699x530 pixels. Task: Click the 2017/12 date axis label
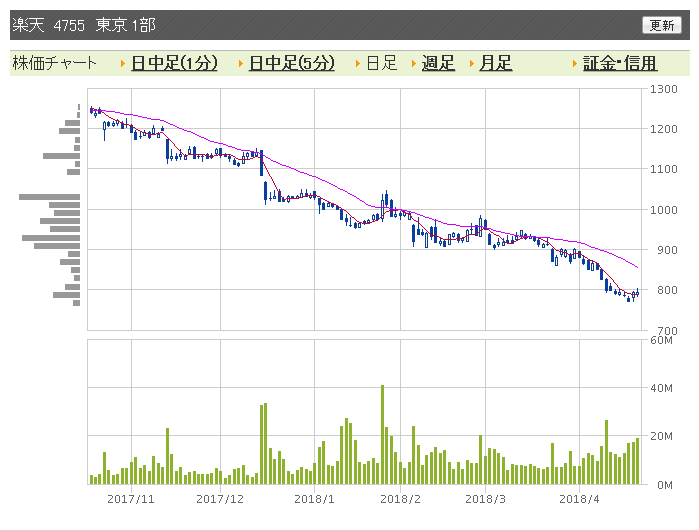coord(220,499)
